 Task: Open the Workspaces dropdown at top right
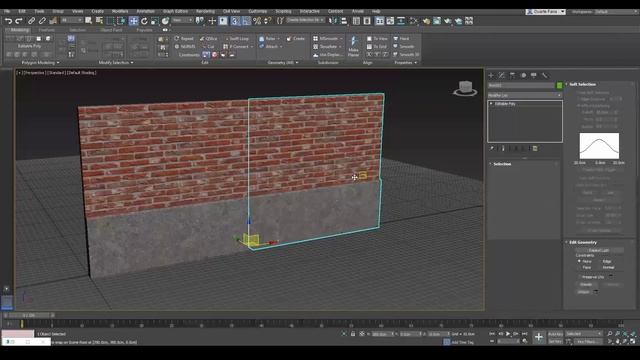[616, 12]
